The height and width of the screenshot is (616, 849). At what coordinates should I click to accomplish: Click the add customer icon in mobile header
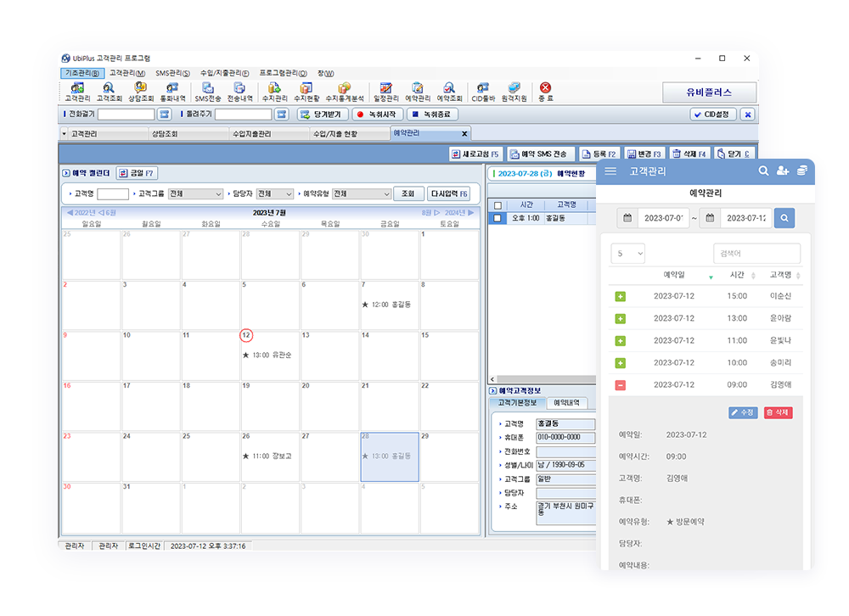[782, 171]
